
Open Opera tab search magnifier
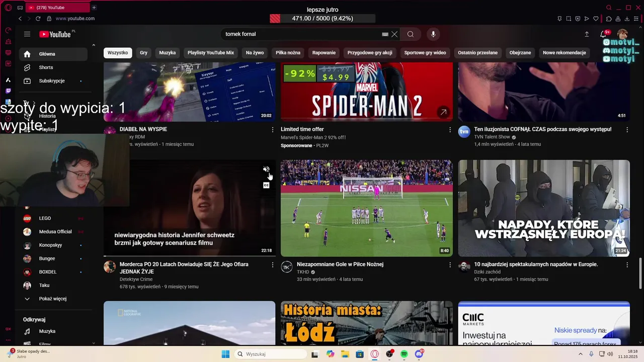click(609, 8)
